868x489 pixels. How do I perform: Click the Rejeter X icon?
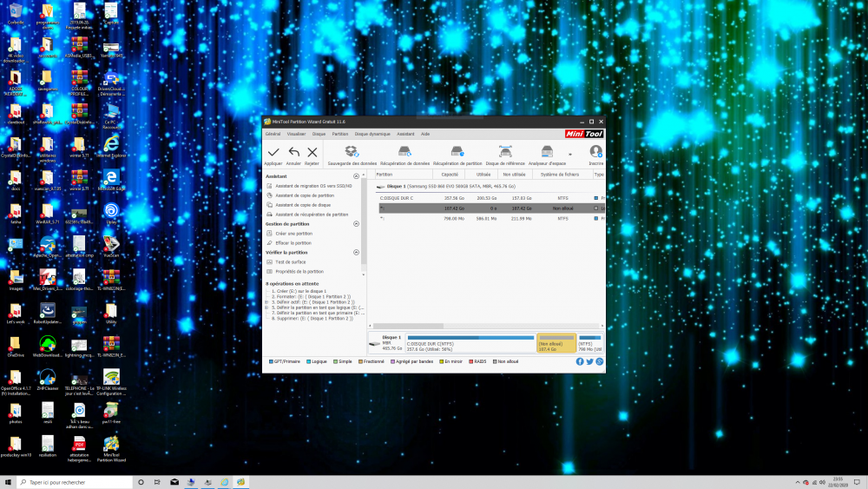point(312,153)
